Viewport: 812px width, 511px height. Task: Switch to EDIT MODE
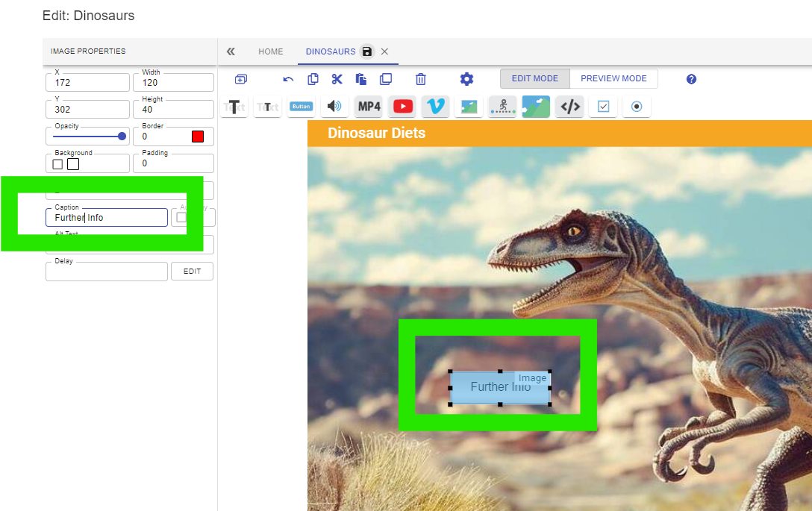[535, 78]
